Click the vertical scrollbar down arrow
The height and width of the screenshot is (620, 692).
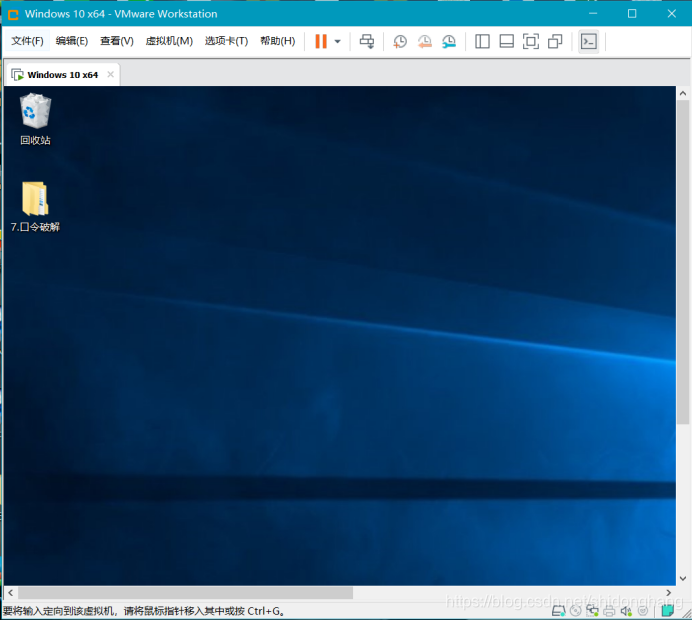click(683, 579)
